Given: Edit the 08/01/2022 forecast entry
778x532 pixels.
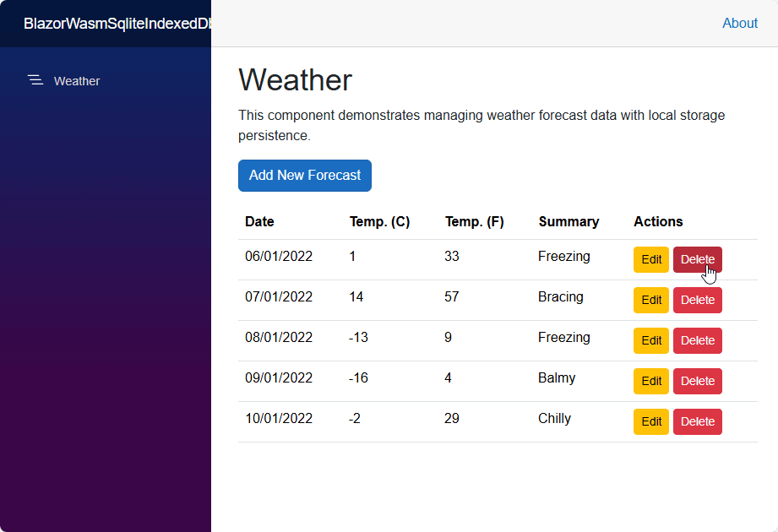Looking at the screenshot, I should [x=650, y=341].
